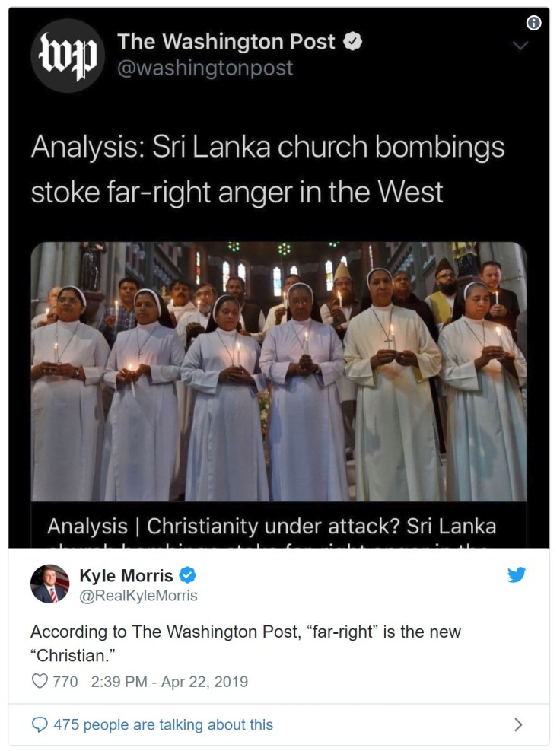Click the 770 likes count
560x751 pixels.
(x=65, y=682)
